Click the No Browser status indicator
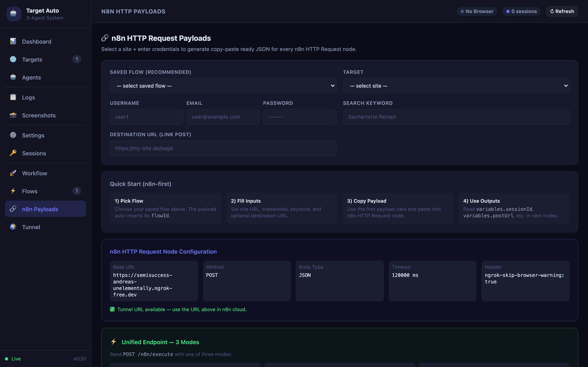The height and width of the screenshot is (367, 588). coord(477,11)
